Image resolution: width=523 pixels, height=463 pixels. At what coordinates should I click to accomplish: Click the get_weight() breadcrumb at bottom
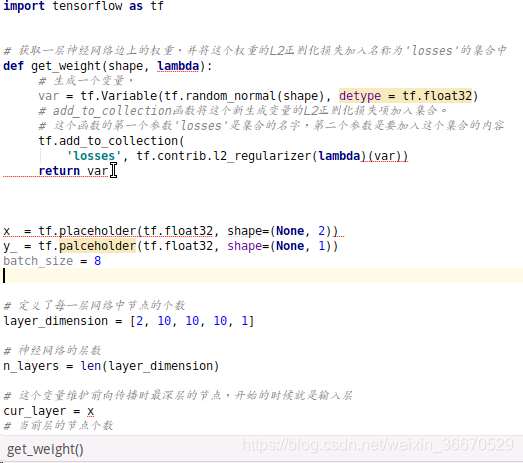pos(45,449)
